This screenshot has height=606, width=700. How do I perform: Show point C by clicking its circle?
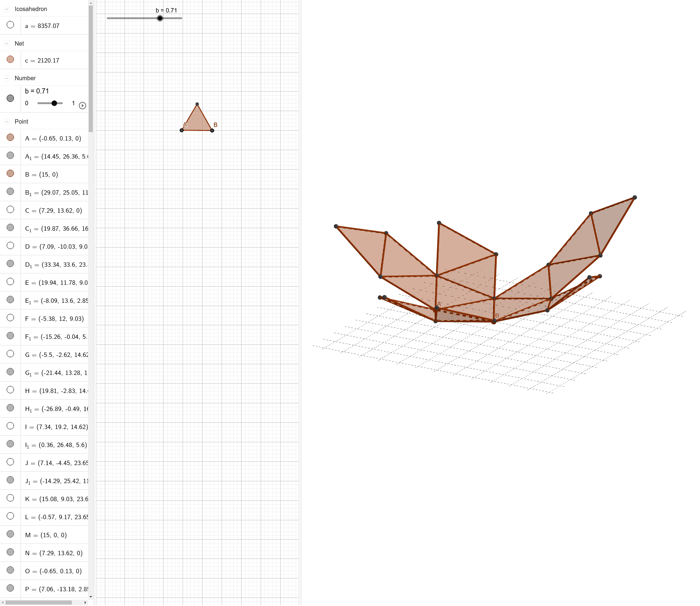[10, 209]
